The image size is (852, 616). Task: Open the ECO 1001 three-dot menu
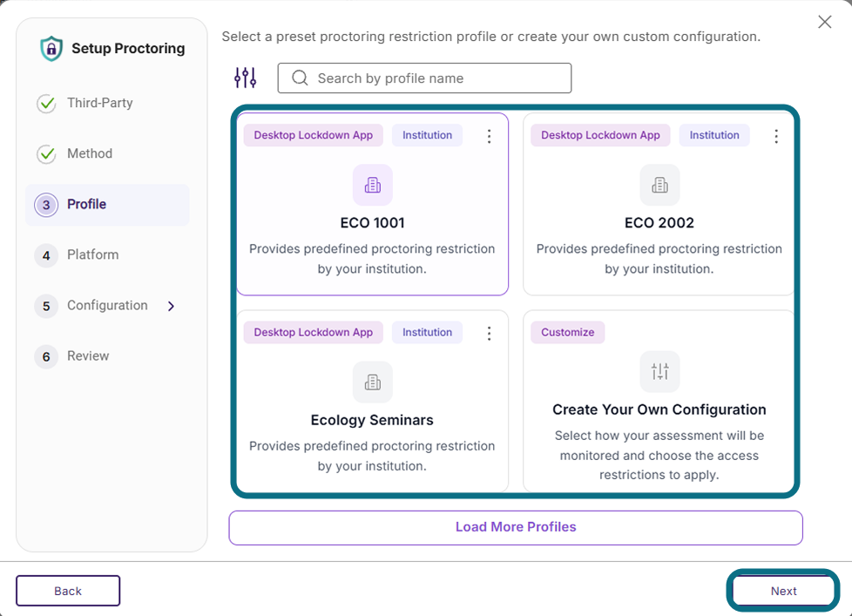click(489, 136)
